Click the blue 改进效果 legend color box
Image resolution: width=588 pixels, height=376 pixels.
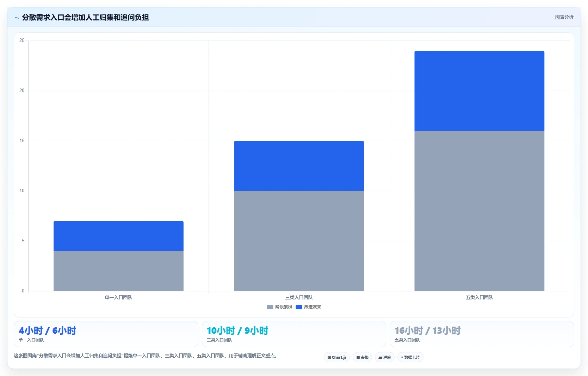(x=299, y=307)
